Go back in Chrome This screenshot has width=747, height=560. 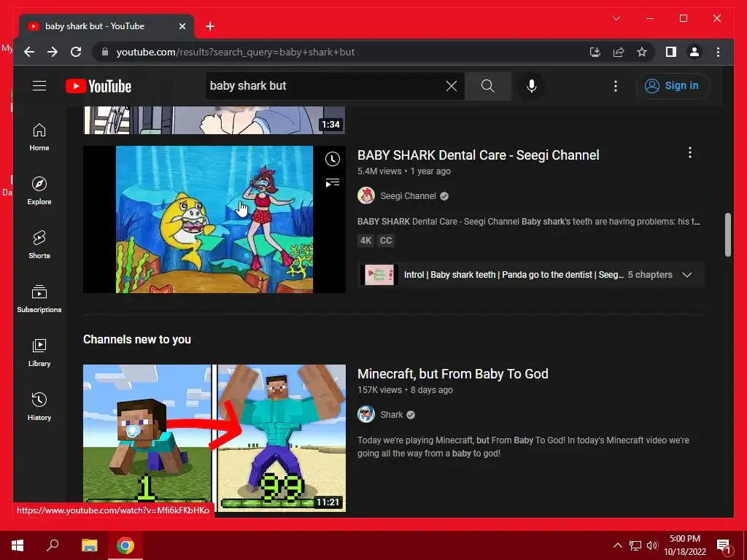(29, 52)
